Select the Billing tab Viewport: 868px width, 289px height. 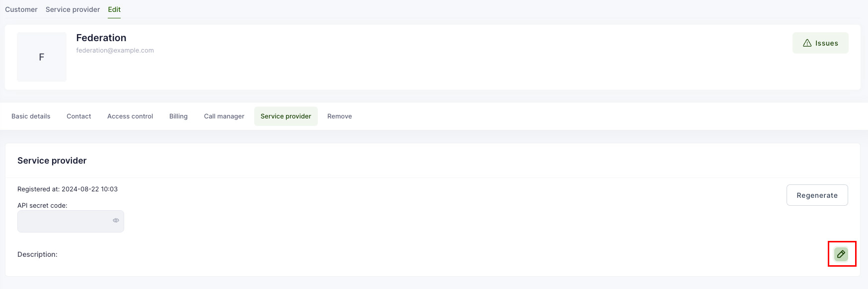pyautogui.click(x=178, y=116)
